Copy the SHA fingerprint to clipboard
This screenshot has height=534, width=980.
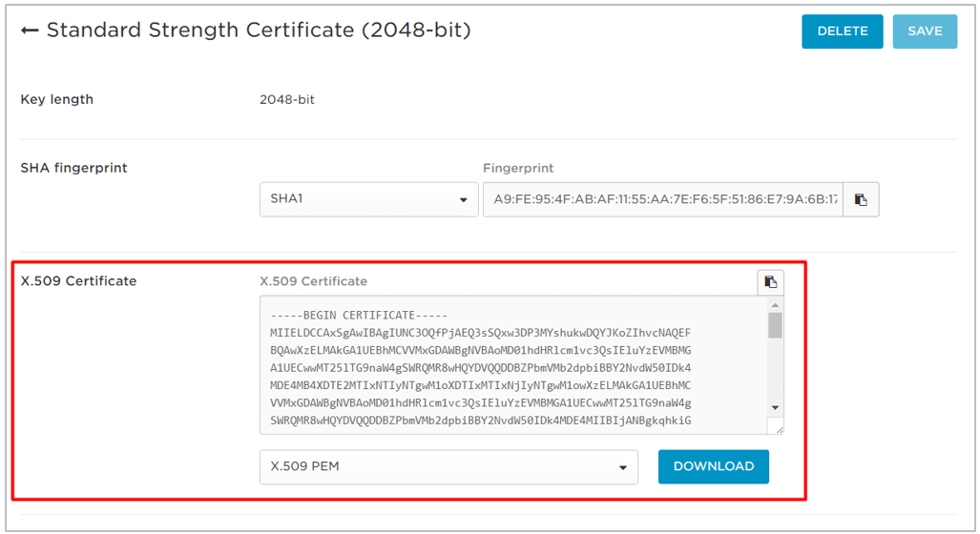coord(861,200)
